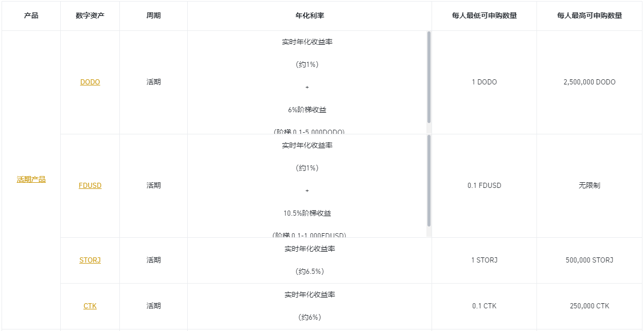644x331 pixels.
Task: Click the scrollbar in DODO's rate cell
Action: [429, 77]
